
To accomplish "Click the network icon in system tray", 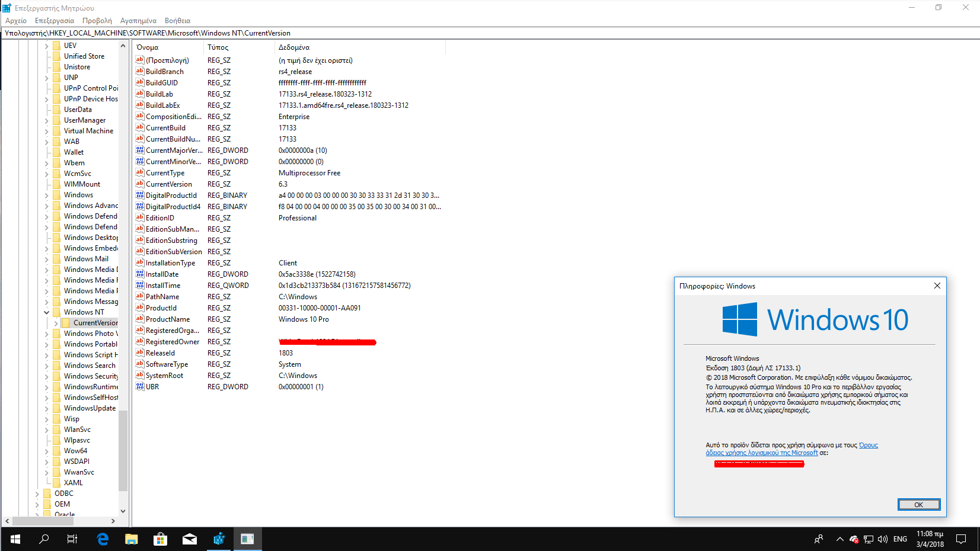I will tap(869, 539).
